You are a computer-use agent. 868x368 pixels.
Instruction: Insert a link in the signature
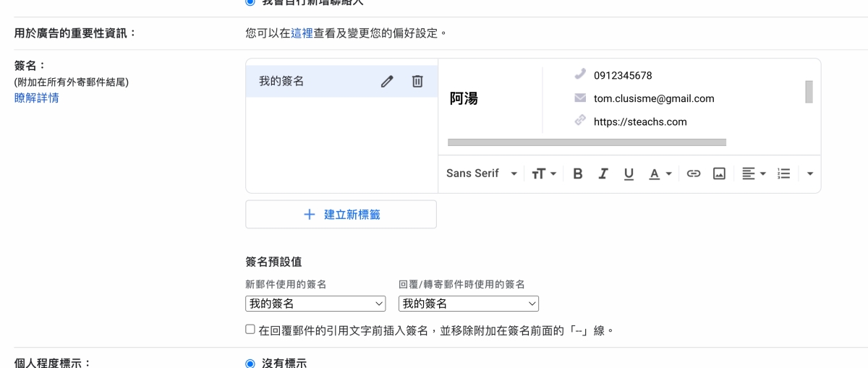[694, 174]
